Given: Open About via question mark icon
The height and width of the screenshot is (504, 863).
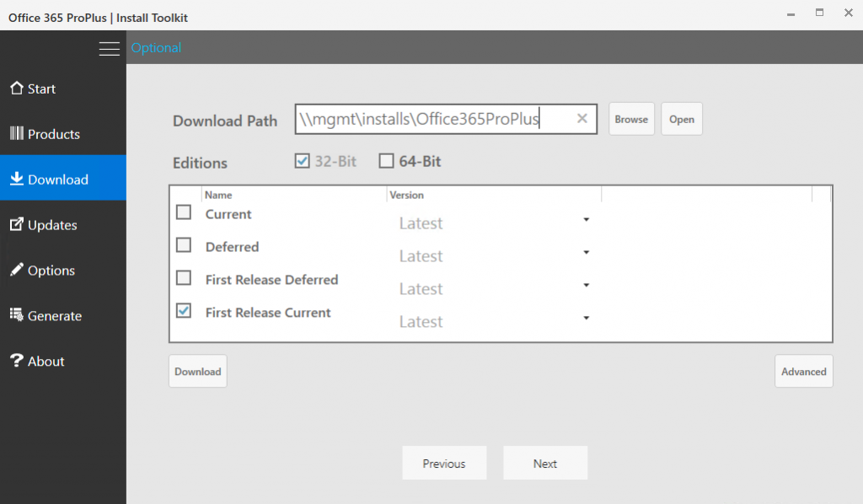Looking at the screenshot, I should pos(17,361).
